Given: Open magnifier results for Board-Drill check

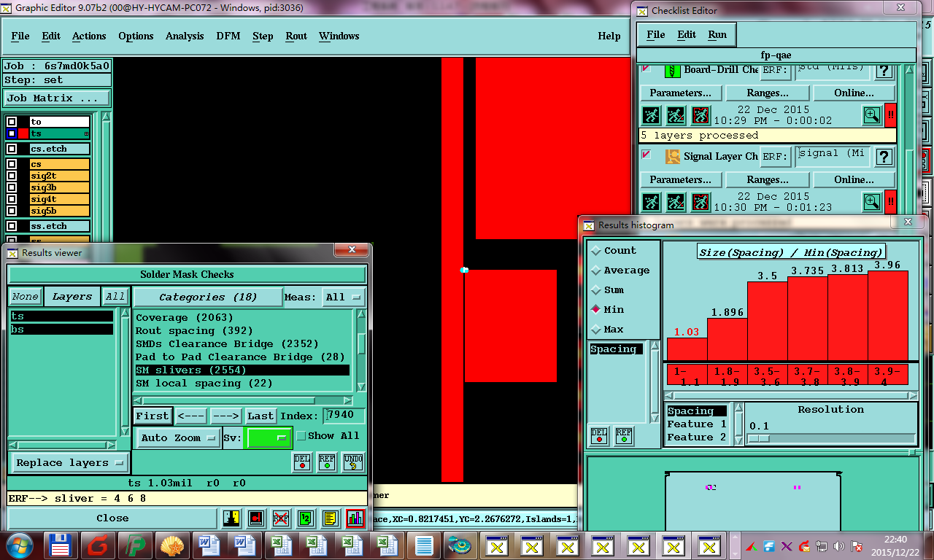Looking at the screenshot, I should [x=871, y=115].
